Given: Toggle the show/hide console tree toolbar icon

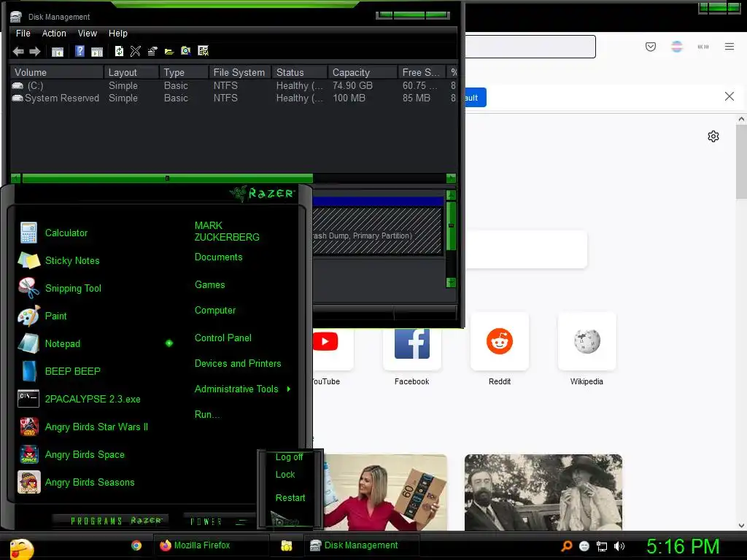Looking at the screenshot, I should point(57,52).
